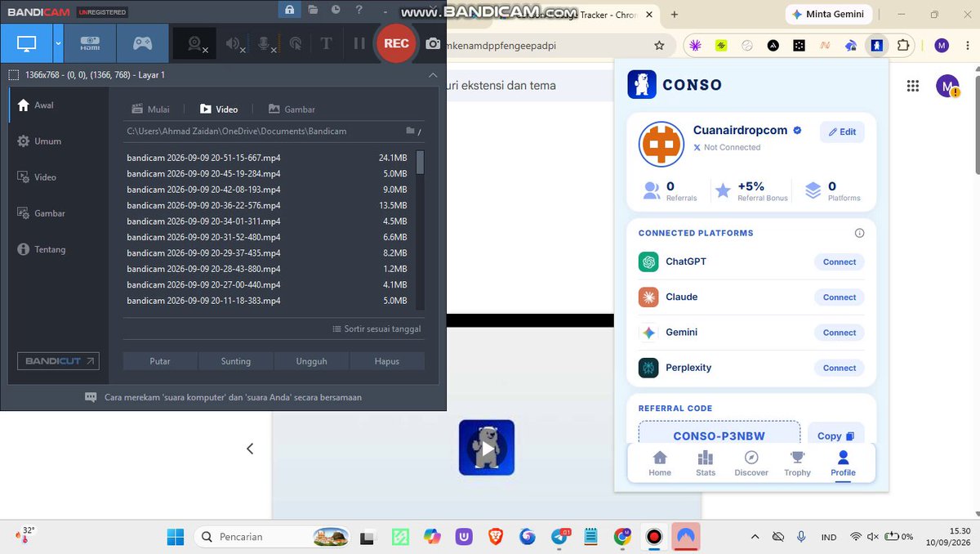Switch to Trophy tab in Conso
Image resolution: width=980 pixels, height=554 pixels.
(x=797, y=463)
